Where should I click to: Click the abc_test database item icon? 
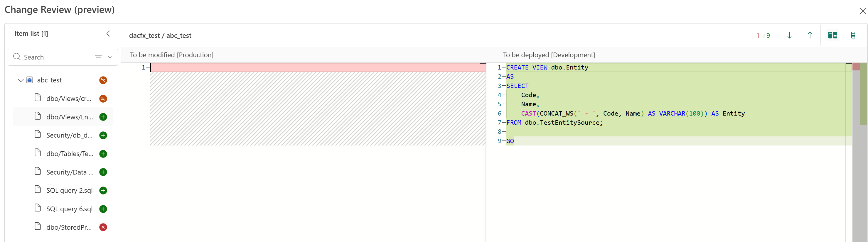coord(30,80)
